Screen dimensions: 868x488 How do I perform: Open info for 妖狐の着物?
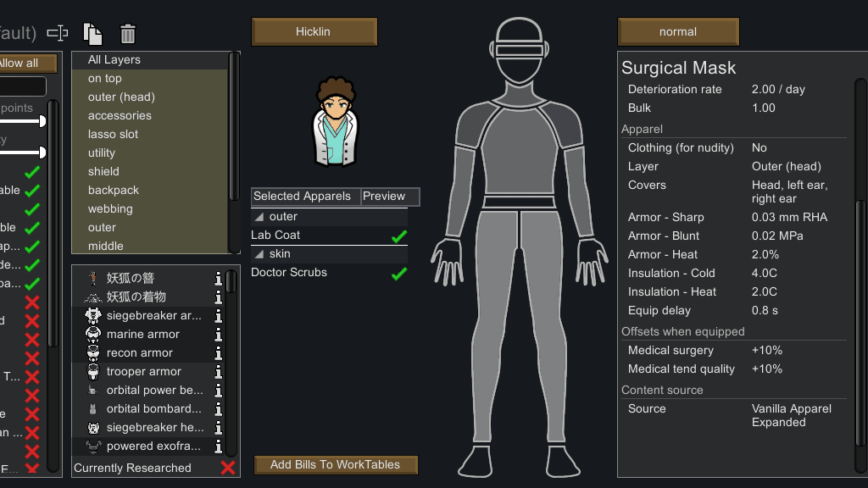click(x=218, y=297)
